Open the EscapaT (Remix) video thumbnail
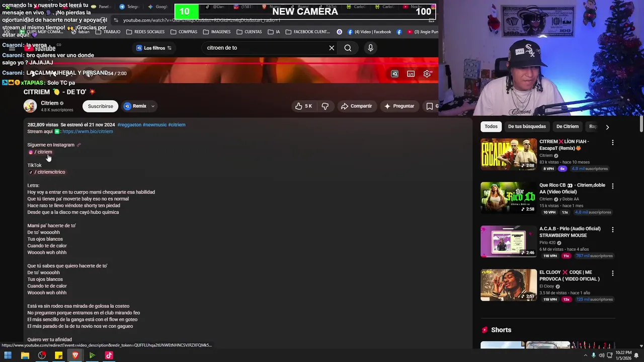 click(x=509, y=154)
